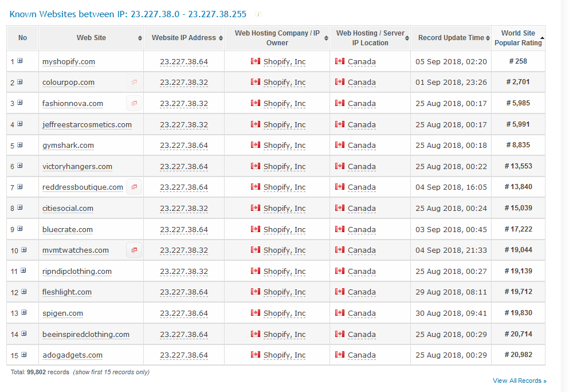The height and width of the screenshot is (392, 569).
Task: Expand row 9 bluecrate.com plus icon
Action: 20,229
